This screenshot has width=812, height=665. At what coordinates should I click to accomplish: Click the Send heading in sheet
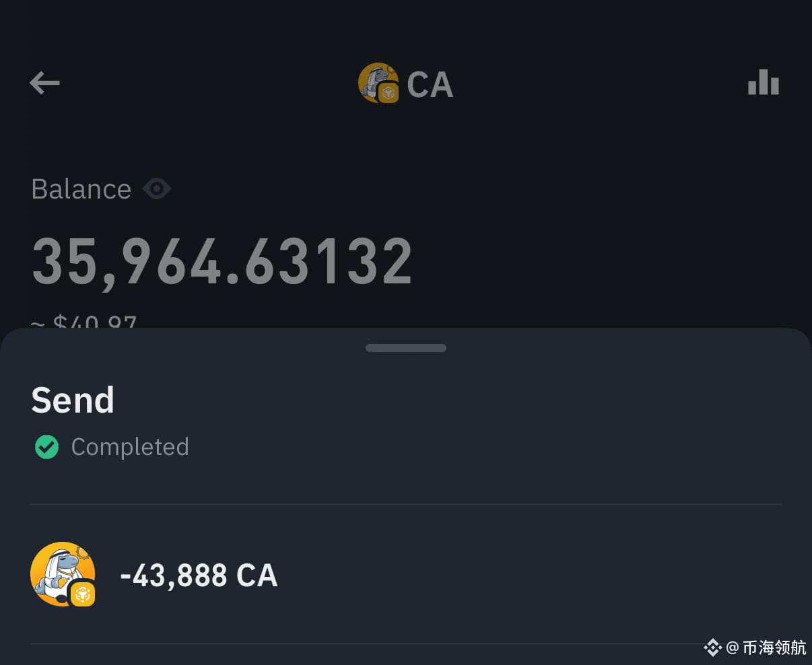73,400
